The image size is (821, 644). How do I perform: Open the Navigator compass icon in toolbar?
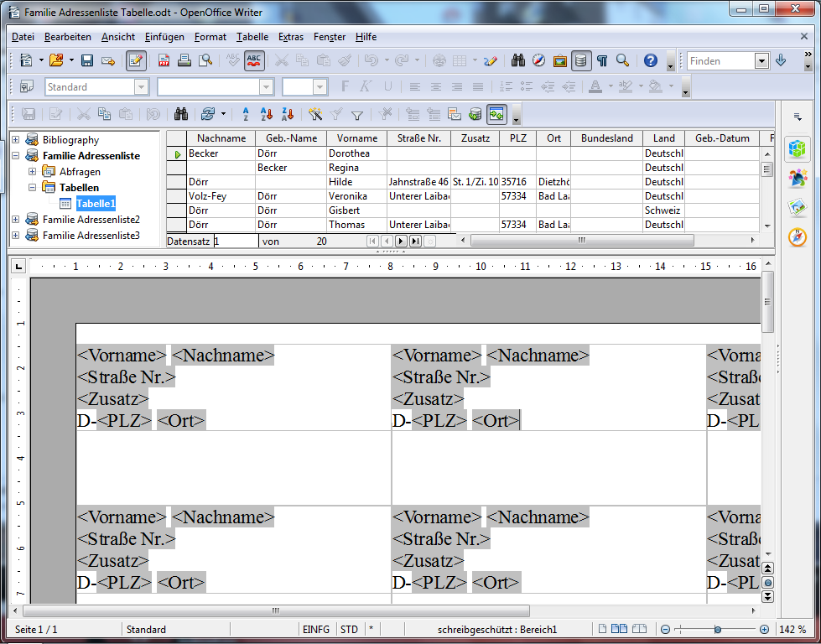pyautogui.click(x=538, y=60)
